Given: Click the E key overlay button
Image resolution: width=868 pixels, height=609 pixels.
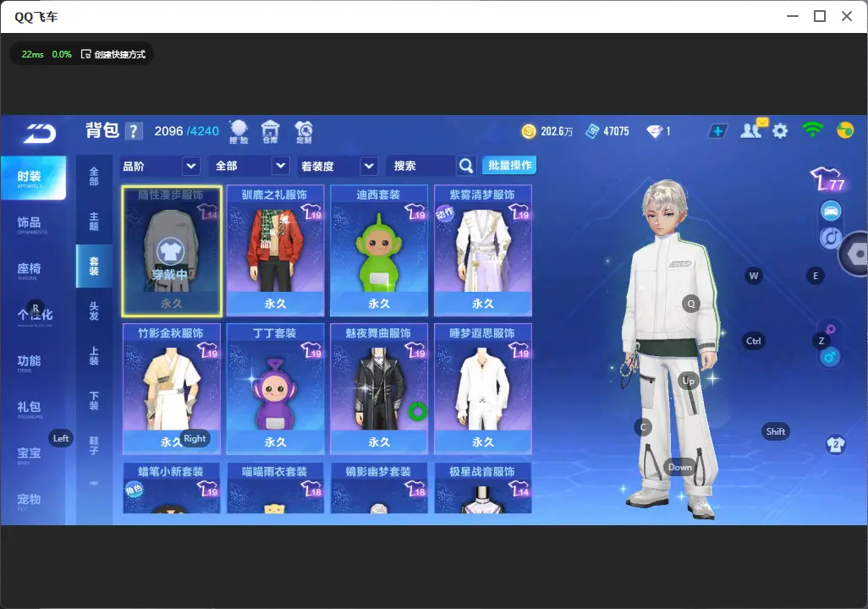Looking at the screenshot, I should (x=816, y=276).
